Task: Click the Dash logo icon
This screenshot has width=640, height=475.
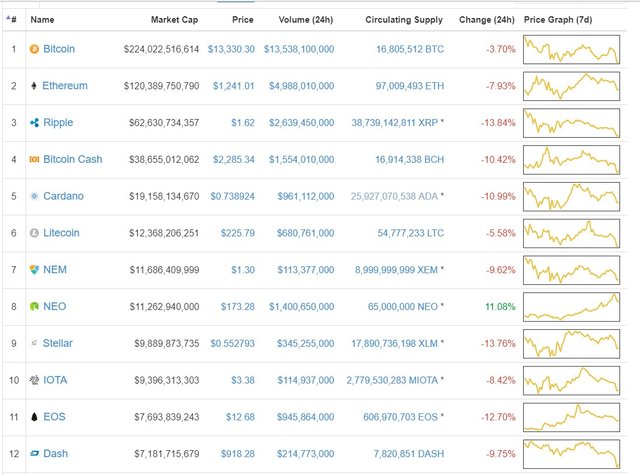Action: click(34, 453)
